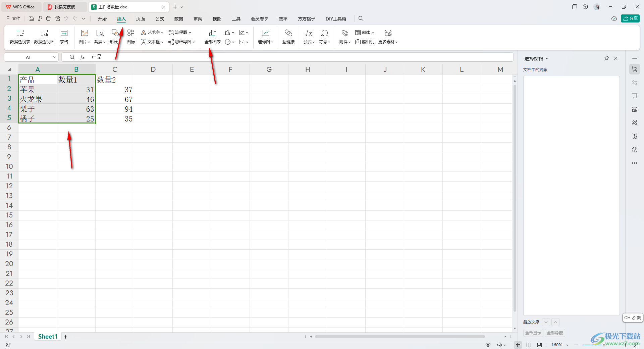
Task: Click the formula bar input showing 产品
Action: [x=301, y=57]
